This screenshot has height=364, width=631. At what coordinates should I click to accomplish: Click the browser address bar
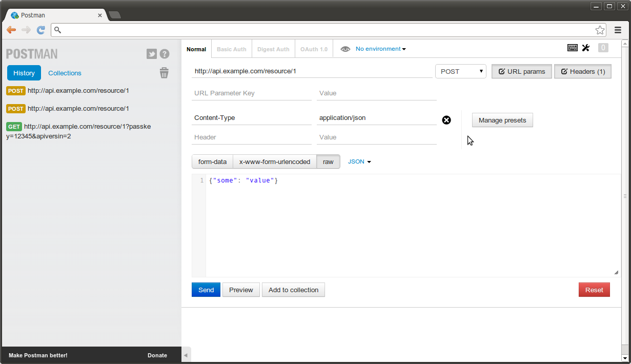328,30
